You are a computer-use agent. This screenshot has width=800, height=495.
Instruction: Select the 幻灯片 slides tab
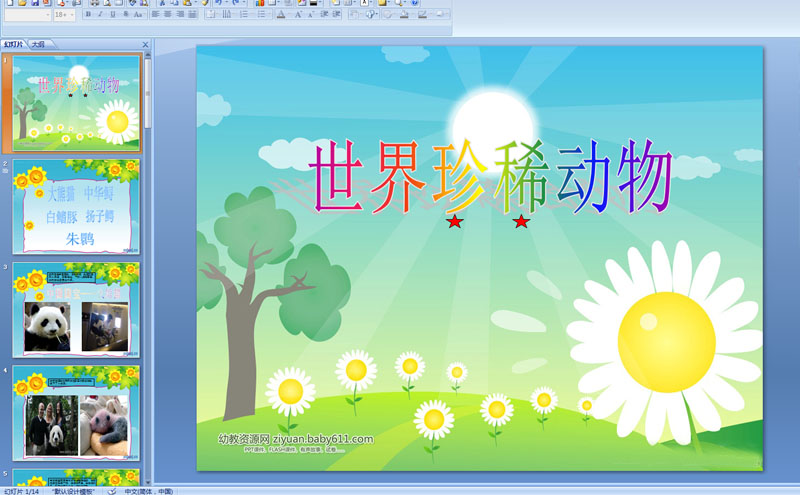[x=14, y=44]
